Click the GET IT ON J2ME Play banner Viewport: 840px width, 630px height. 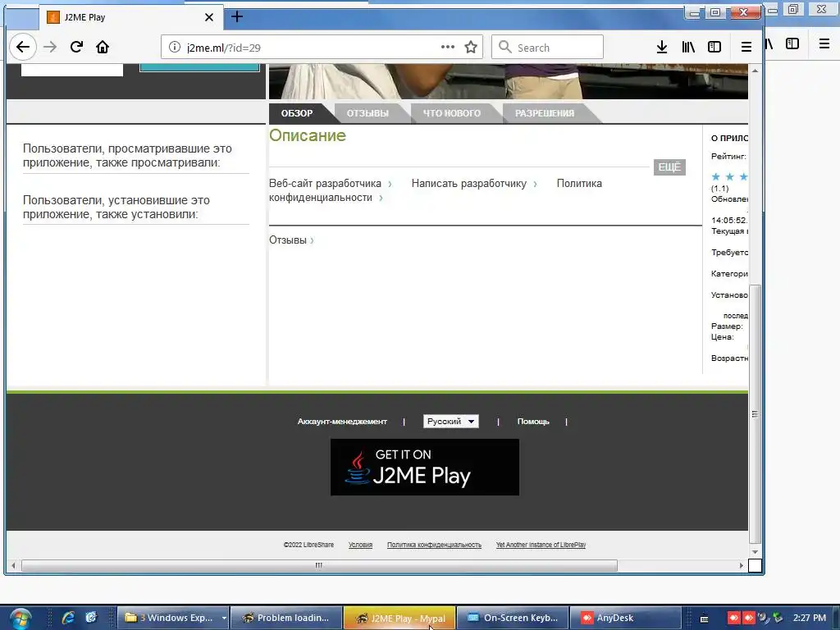click(x=424, y=467)
